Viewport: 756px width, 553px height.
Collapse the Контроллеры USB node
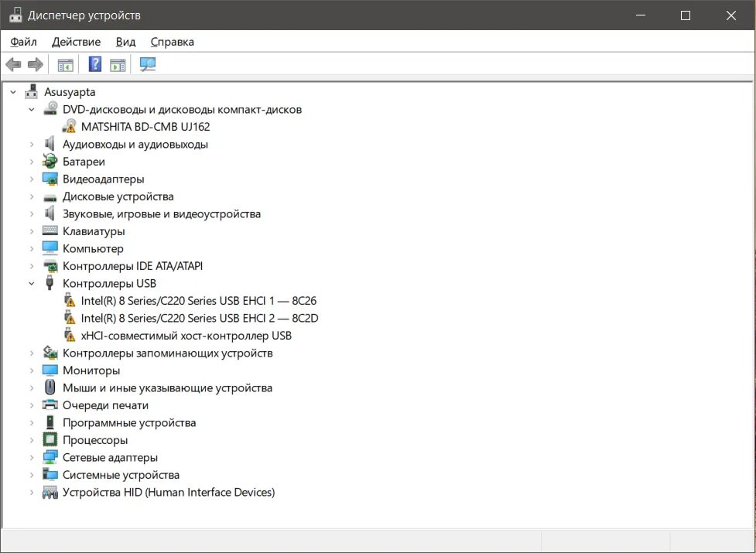pos(31,283)
